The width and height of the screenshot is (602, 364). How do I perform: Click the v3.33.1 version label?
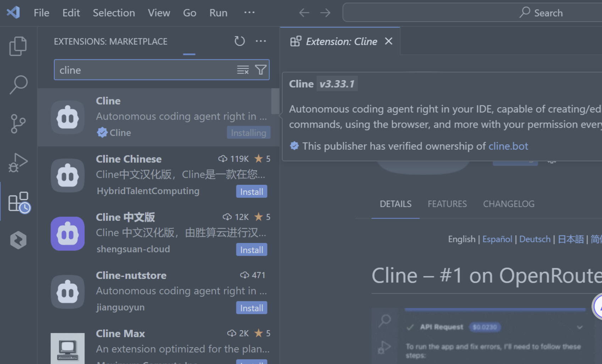pyautogui.click(x=337, y=84)
